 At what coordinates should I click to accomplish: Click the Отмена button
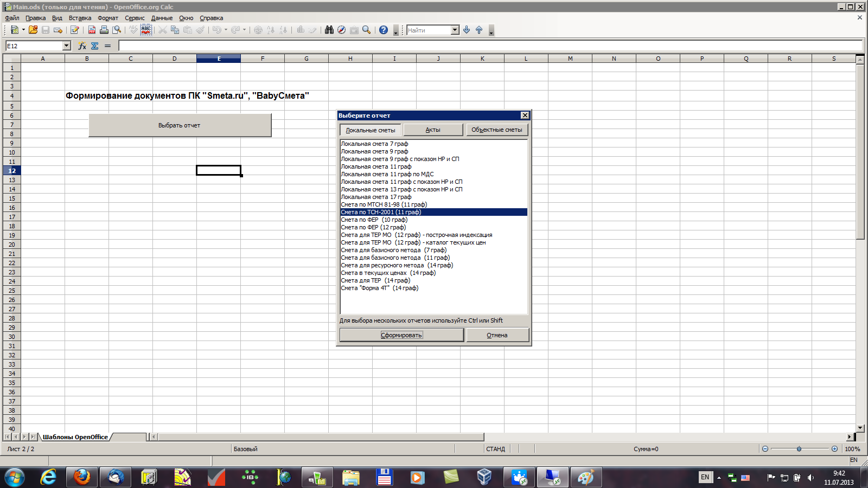[x=497, y=335]
